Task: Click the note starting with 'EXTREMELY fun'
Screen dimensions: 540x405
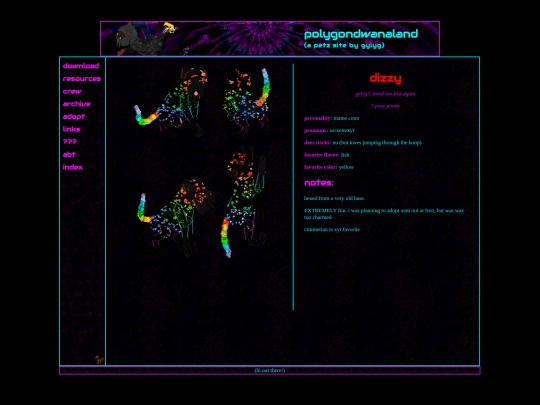Action: [384, 214]
